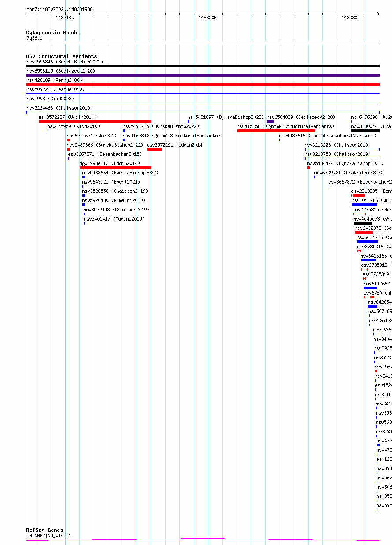Open the DGV Structural Variants track title
The image size is (392, 545).
(x=62, y=56)
